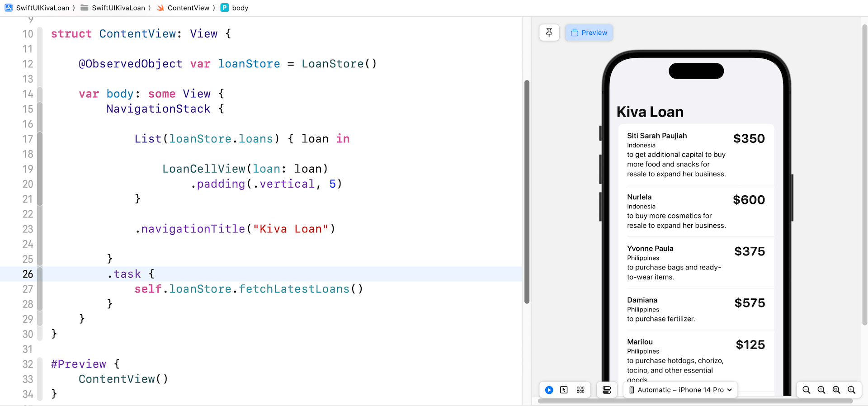Image resolution: width=868 pixels, height=406 pixels.
Task: Click line number 26 in gutter
Action: (28, 274)
